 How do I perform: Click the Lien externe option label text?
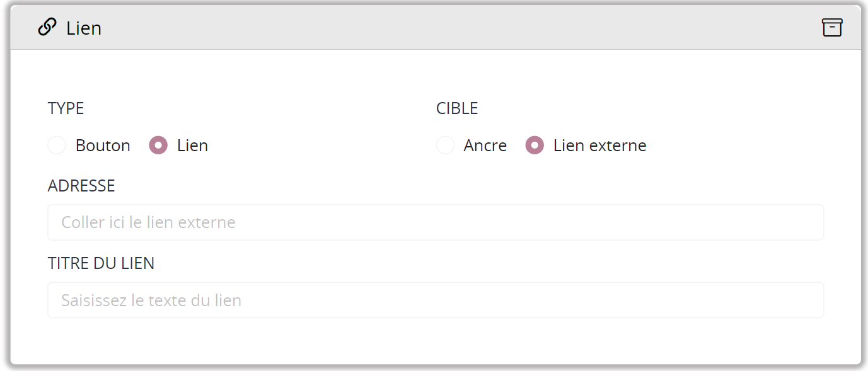[x=599, y=146]
